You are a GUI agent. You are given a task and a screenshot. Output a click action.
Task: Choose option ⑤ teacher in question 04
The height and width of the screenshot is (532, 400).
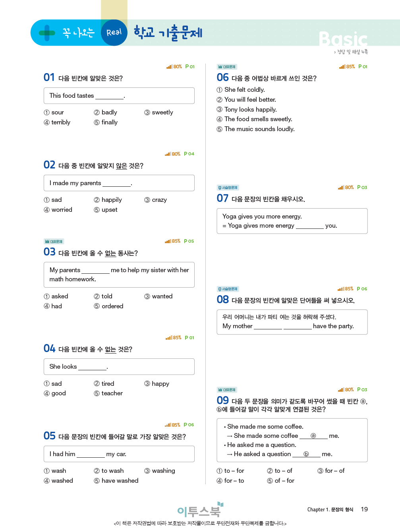click(x=108, y=393)
